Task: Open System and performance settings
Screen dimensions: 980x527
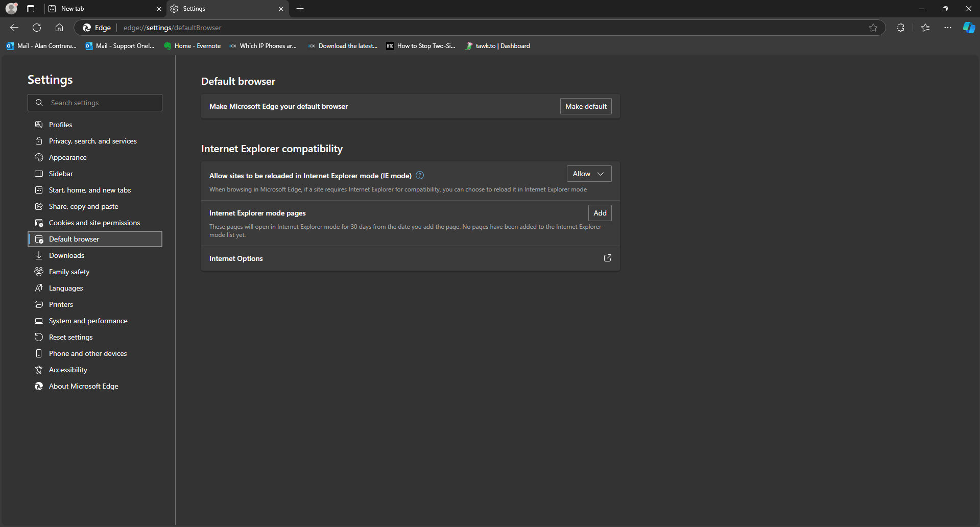Action: point(95,321)
